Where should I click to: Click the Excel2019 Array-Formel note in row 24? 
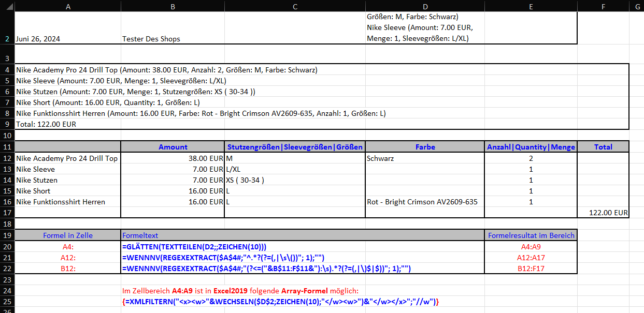(240, 291)
